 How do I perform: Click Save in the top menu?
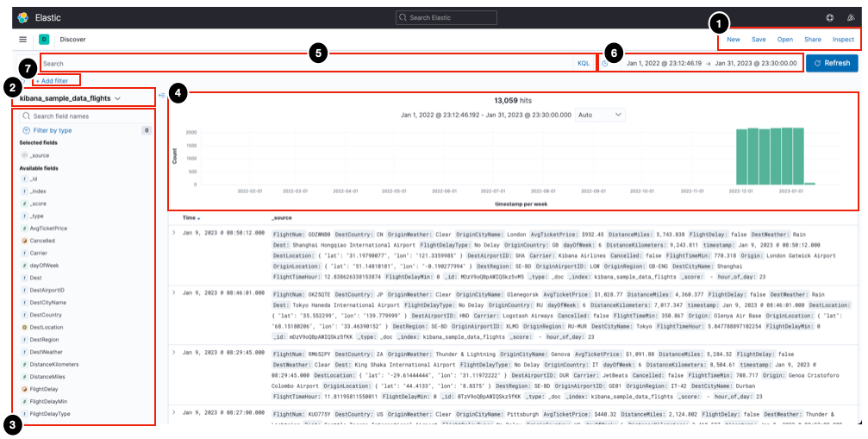pos(759,40)
